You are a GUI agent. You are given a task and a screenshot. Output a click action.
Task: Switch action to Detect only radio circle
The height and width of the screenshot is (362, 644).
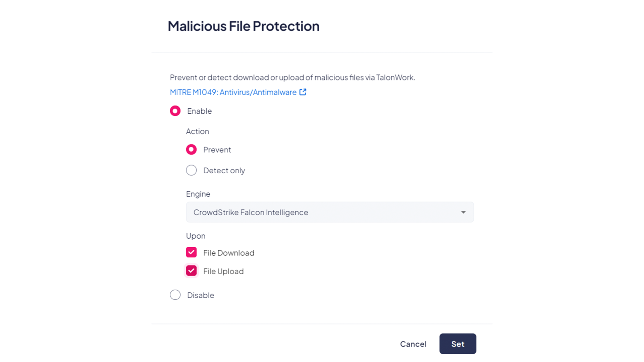[191, 170]
